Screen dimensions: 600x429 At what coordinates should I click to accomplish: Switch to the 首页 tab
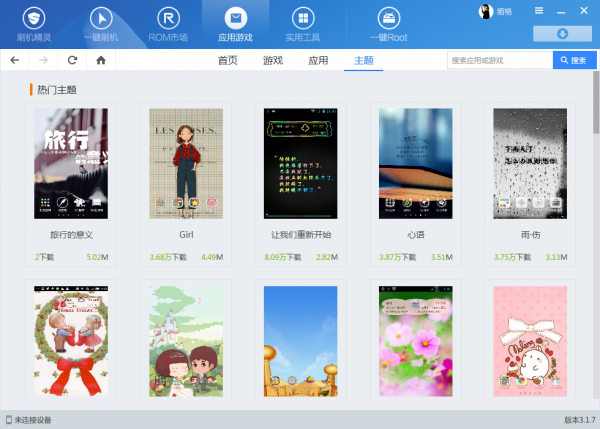(x=228, y=60)
